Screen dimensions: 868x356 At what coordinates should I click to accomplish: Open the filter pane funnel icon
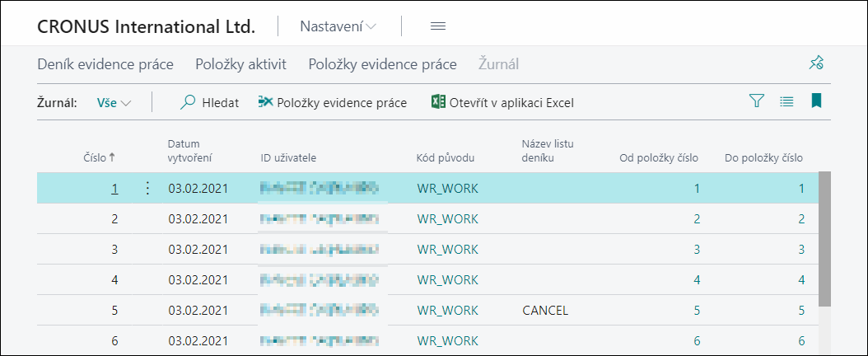756,101
